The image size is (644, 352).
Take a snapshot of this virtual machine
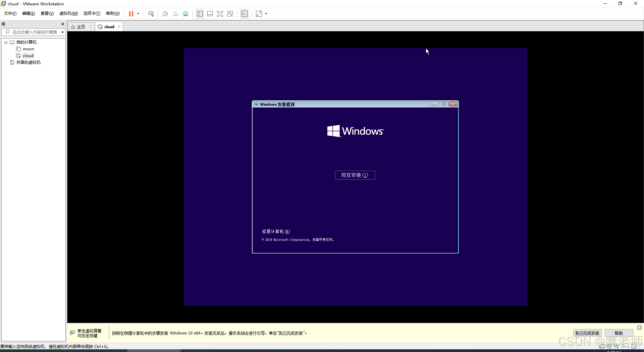[x=165, y=14]
